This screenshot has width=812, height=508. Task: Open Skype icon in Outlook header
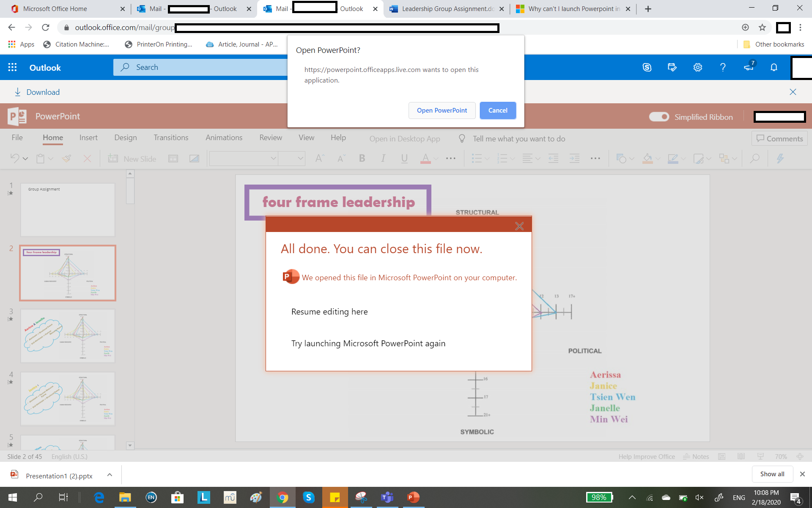647,67
